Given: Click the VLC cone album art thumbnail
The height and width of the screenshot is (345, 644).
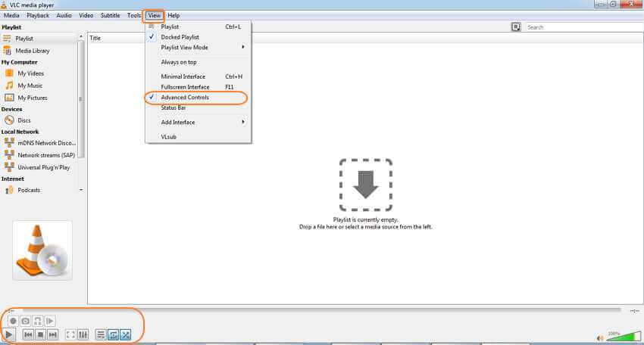Looking at the screenshot, I should (x=42, y=250).
